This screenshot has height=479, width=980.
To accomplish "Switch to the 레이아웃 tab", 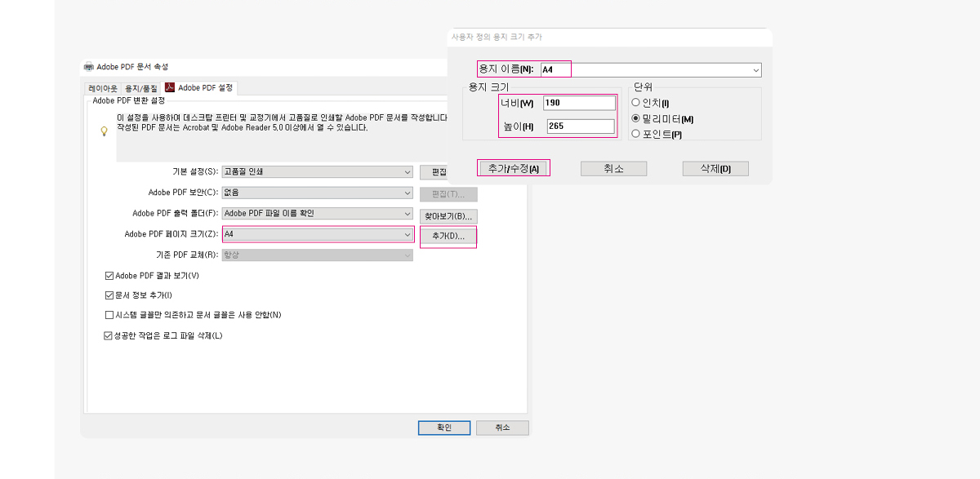I will point(103,88).
